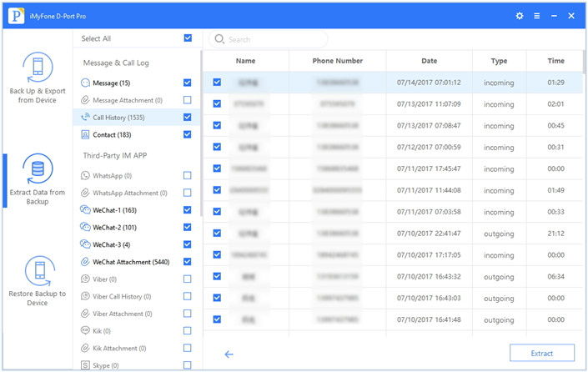Click the WeChat Attachment paperclip icon
This screenshot has height=372, width=588.
(x=86, y=262)
